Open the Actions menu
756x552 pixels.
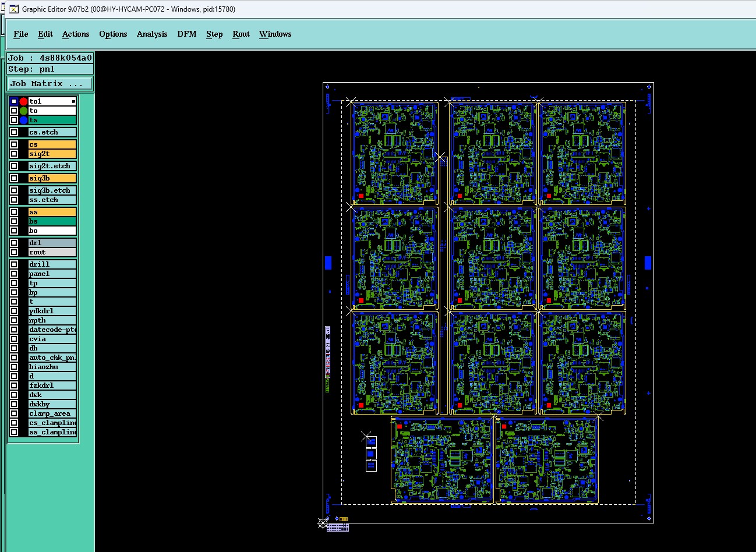(76, 34)
